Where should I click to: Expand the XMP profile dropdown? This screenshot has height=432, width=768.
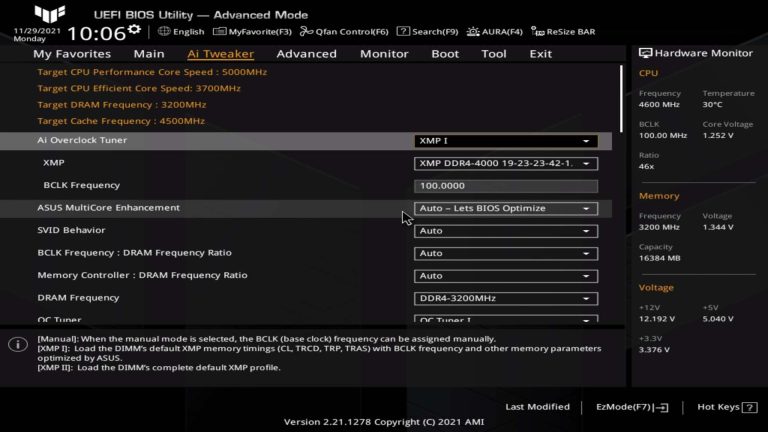[506, 164]
